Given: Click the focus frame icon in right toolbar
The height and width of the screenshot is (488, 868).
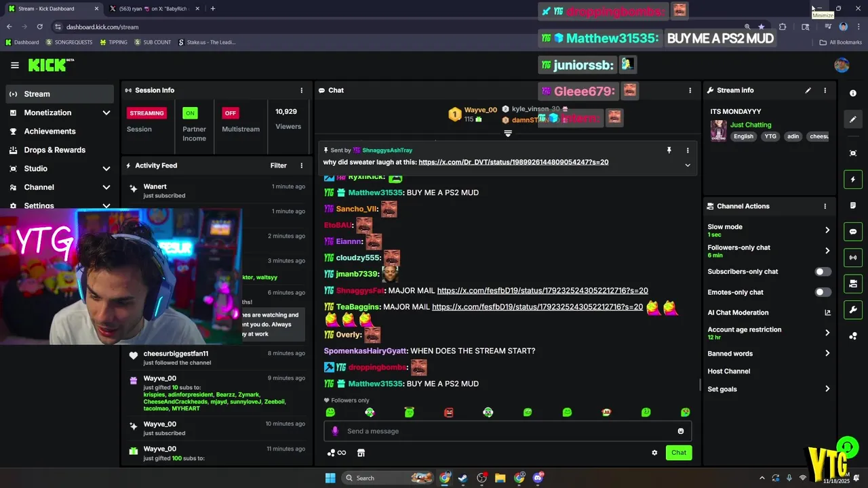Looking at the screenshot, I should pyautogui.click(x=853, y=153).
